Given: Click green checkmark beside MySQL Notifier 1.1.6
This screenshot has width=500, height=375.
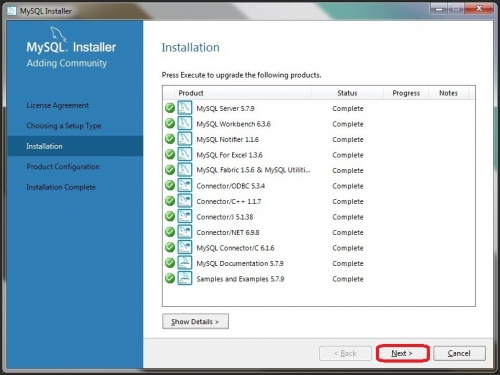Looking at the screenshot, I should (x=170, y=139).
